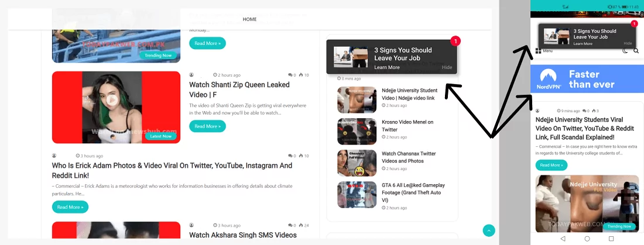Image resolution: width=644 pixels, height=245 pixels.
Task: Click author avatar icon in mobile article meta
Action: pos(537,111)
